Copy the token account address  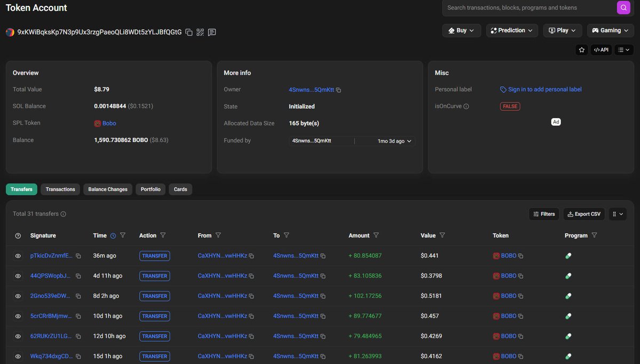[189, 32]
